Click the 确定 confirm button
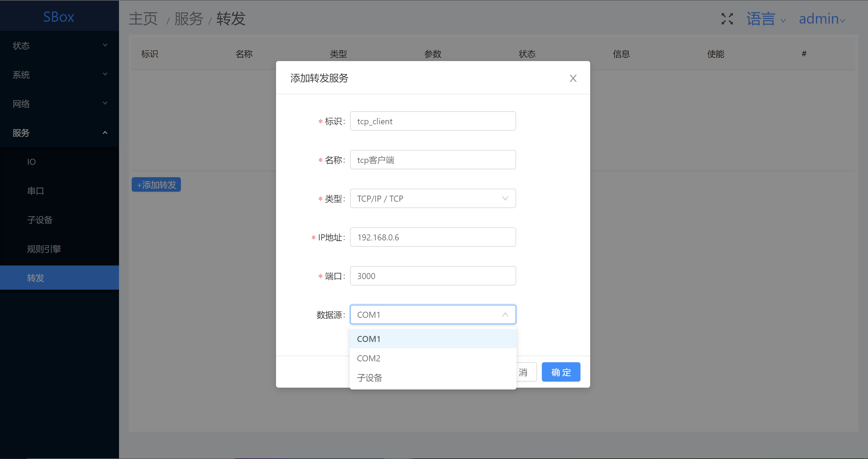Screen dimensions: 868x459 coord(561,372)
